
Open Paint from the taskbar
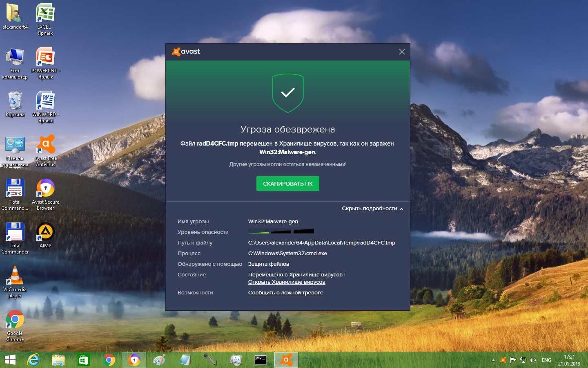click(x=159, y=360)
